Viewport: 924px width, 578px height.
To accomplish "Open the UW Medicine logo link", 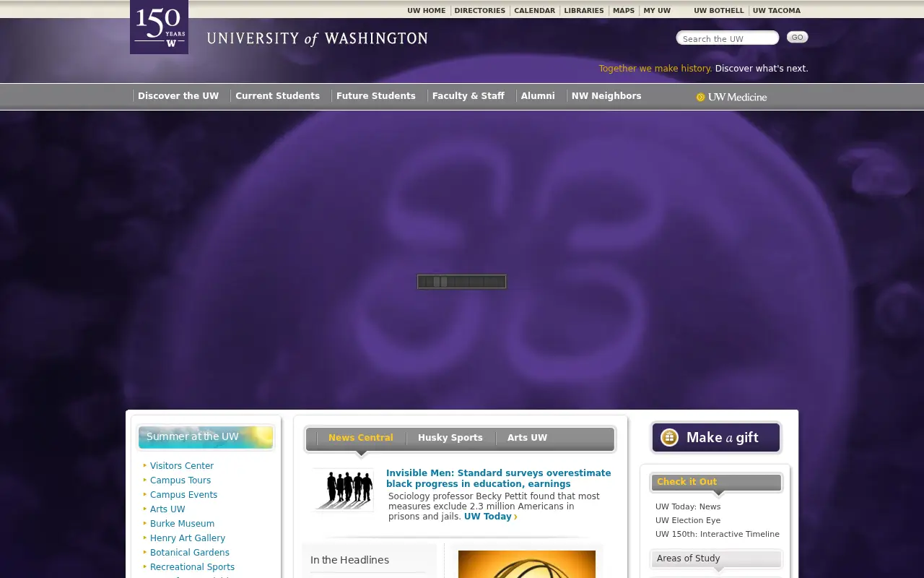I will (x=731, y=97).
